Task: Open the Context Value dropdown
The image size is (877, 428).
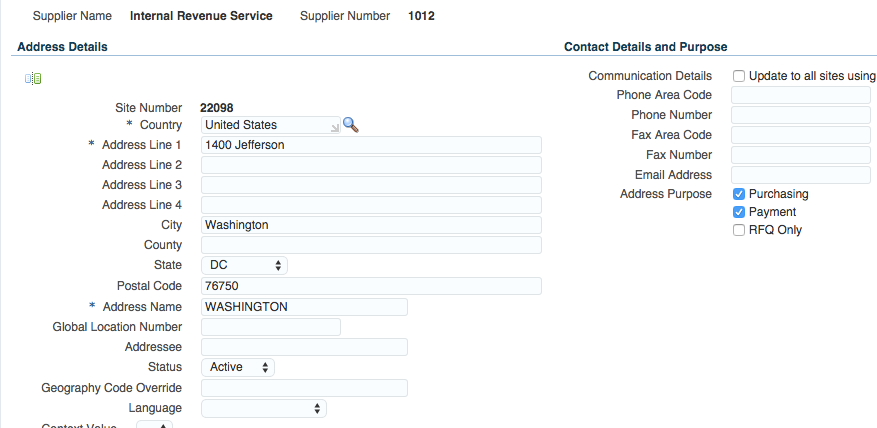Action: [155, 425]
